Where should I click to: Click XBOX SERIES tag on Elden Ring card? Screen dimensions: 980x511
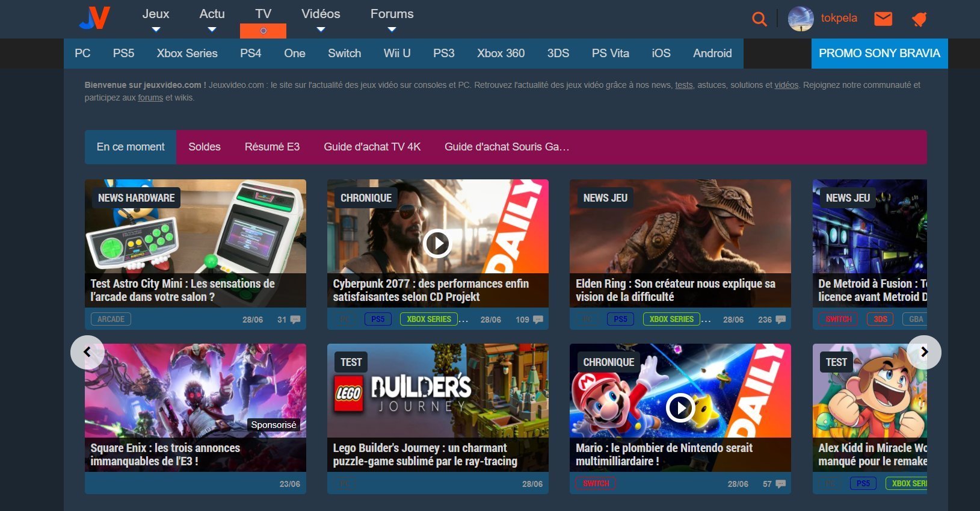(x=671, y=320)
